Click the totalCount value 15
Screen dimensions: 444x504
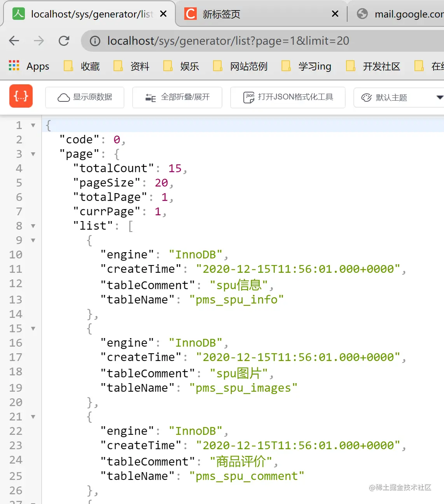(x=175, y=168)
